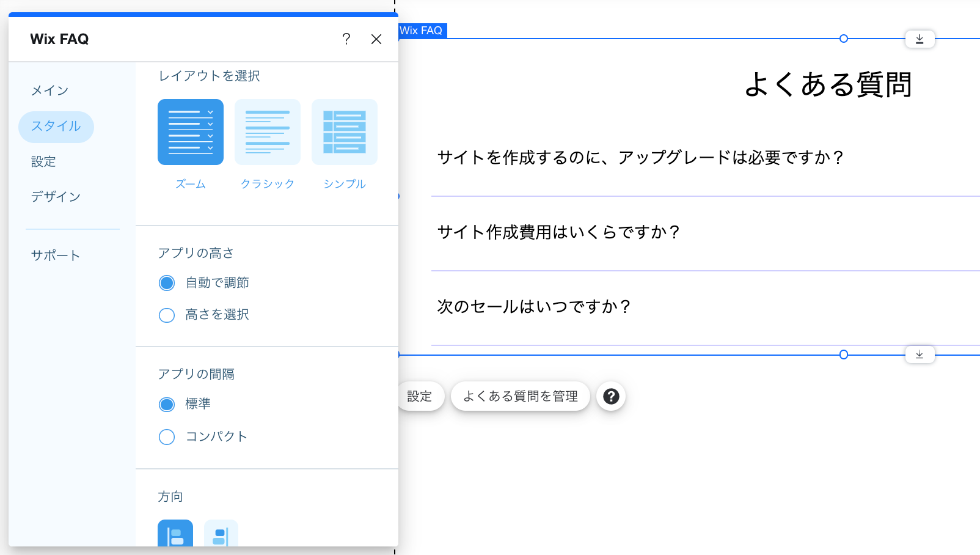Click the top stretch-to-full-width icon
The image size is (980, 555).
pos(920,38)
